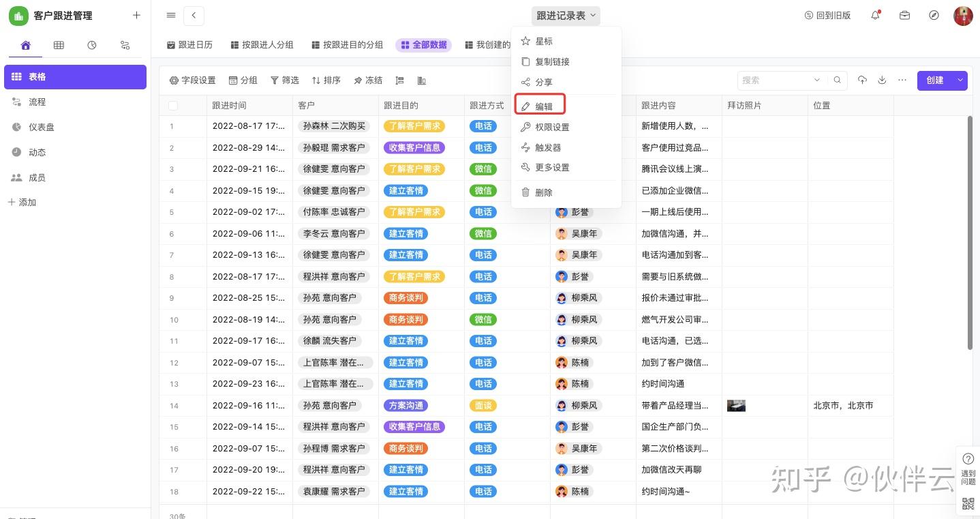
Task: Open the workflow nodes icon tab
Action: (x=125, y=45)
